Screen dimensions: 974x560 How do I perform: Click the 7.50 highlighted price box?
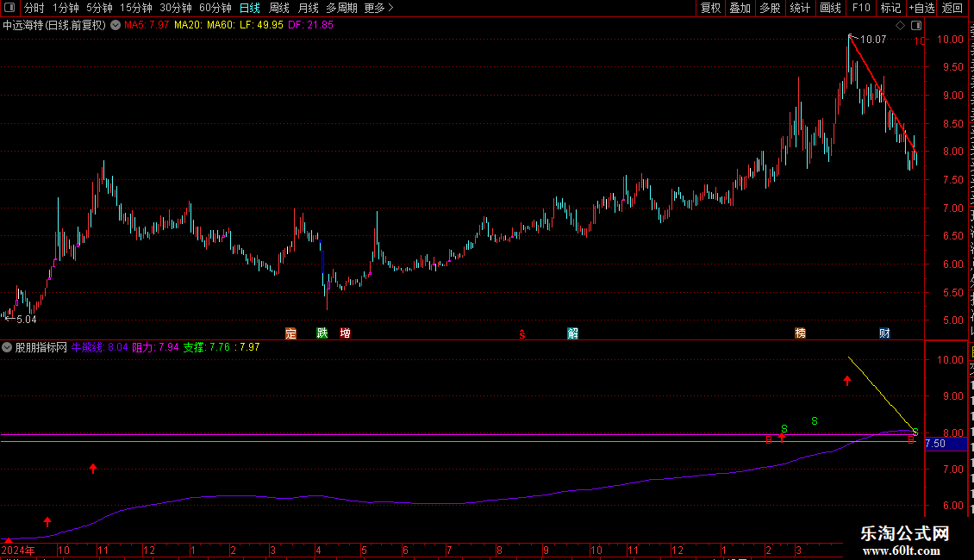(x=946, y=444)
